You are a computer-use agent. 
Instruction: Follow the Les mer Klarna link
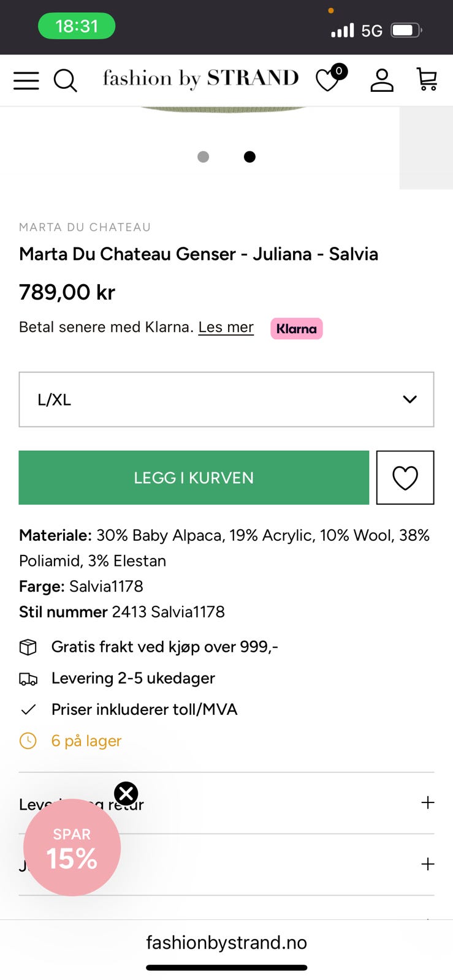pos(226,327)
